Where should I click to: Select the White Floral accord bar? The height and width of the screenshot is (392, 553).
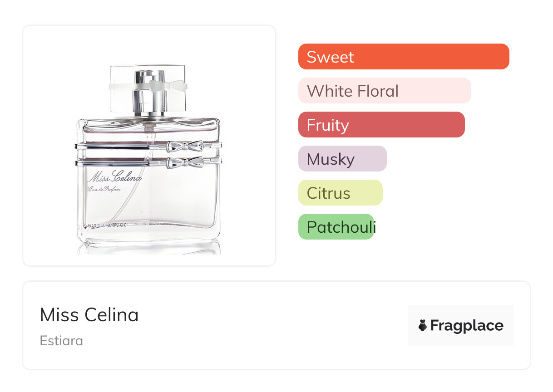[384, 91]
